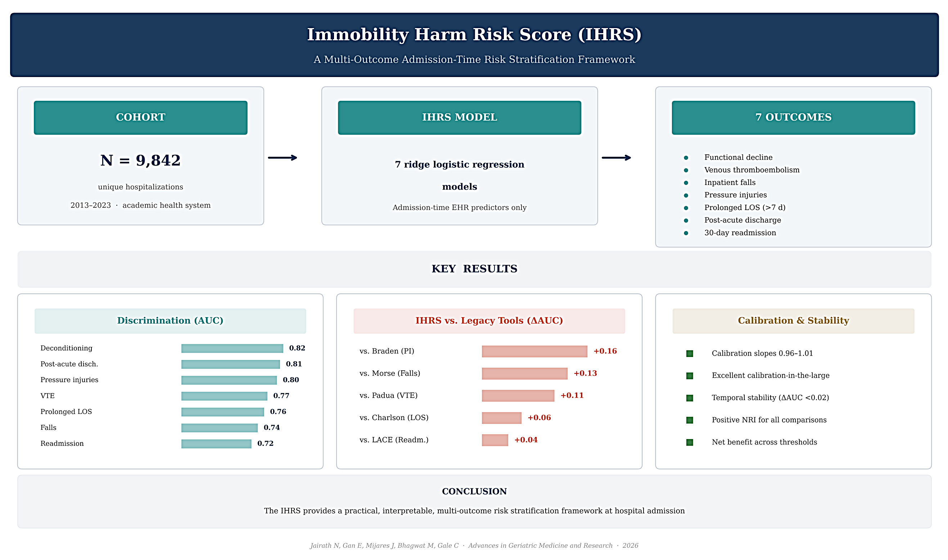This screenshot has width=948, height=560.
Task: Click green square beside Calibration slopes 0.96–1.01
Action: 689,353
